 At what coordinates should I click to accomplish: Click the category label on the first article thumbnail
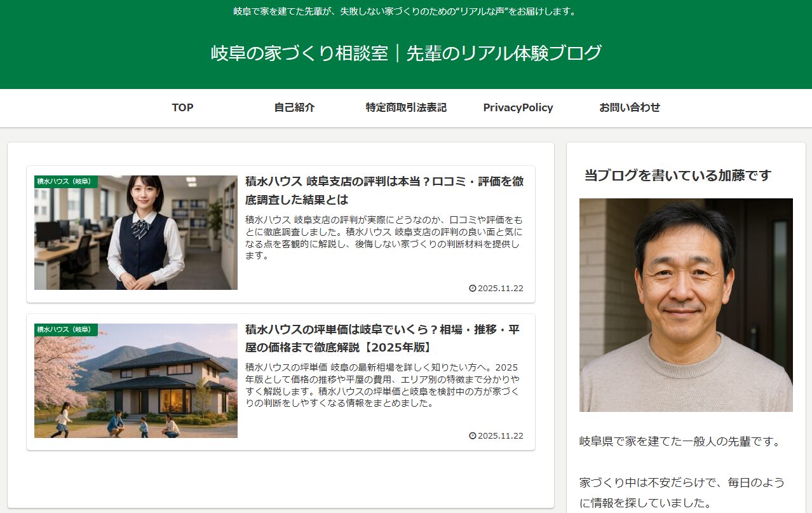(66, 182)
